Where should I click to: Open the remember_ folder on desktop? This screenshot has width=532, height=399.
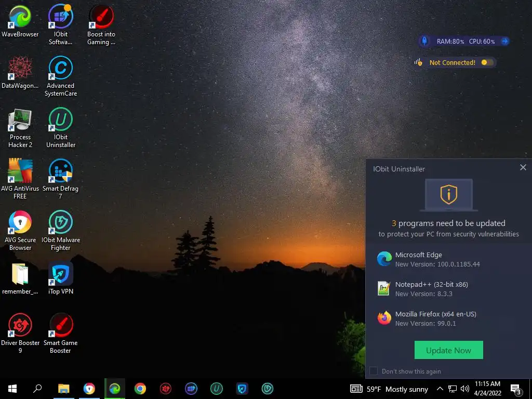tap(20, 278)
